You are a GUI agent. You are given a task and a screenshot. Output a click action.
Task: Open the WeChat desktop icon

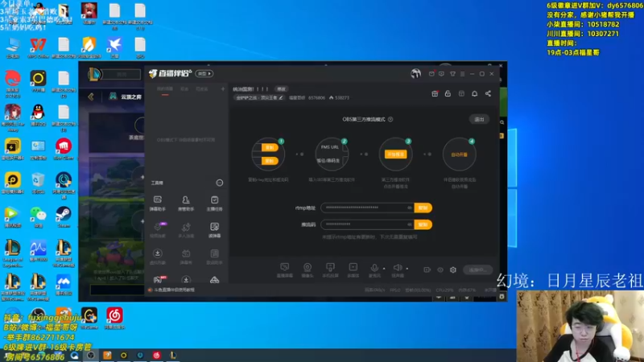(38, 216)
